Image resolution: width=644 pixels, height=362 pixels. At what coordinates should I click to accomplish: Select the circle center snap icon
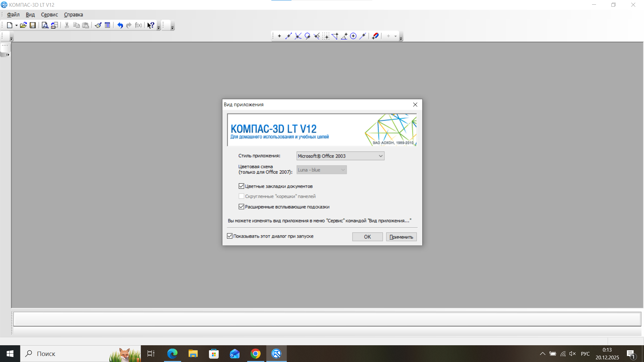[x=353, y=36]
